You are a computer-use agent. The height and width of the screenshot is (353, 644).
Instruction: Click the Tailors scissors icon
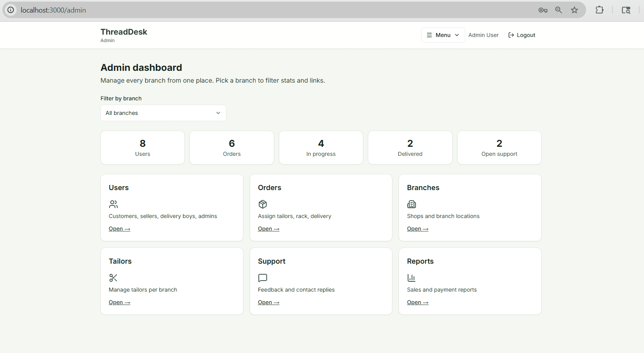point(113,278)
